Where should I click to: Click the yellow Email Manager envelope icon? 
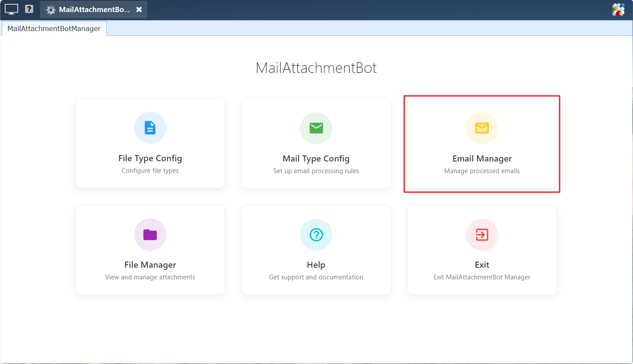pos(482,128)
